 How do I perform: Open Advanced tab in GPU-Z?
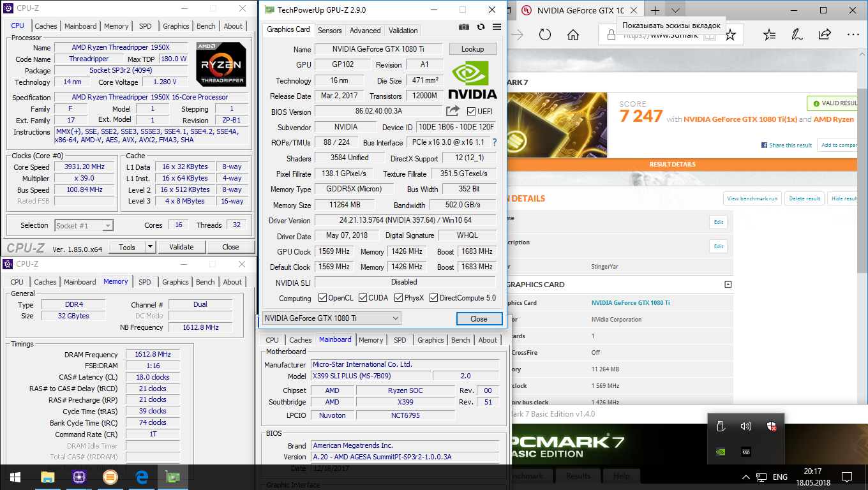coord(365,30)
